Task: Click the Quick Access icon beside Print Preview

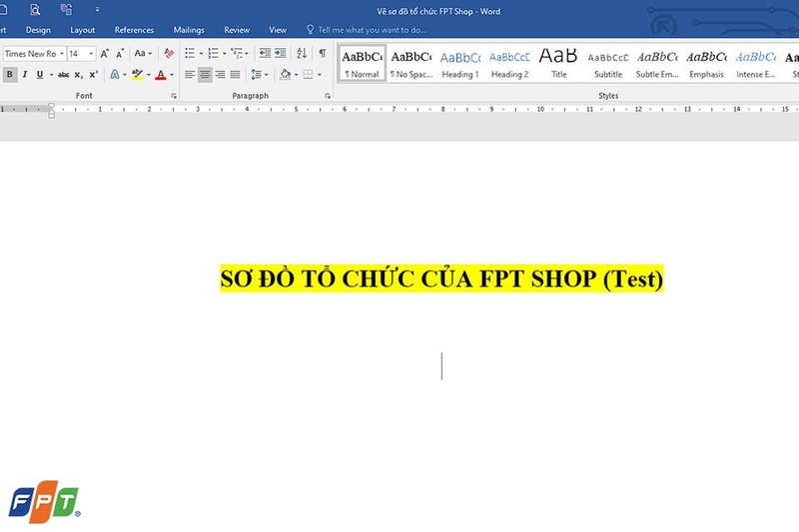Action: click(66, 10)
